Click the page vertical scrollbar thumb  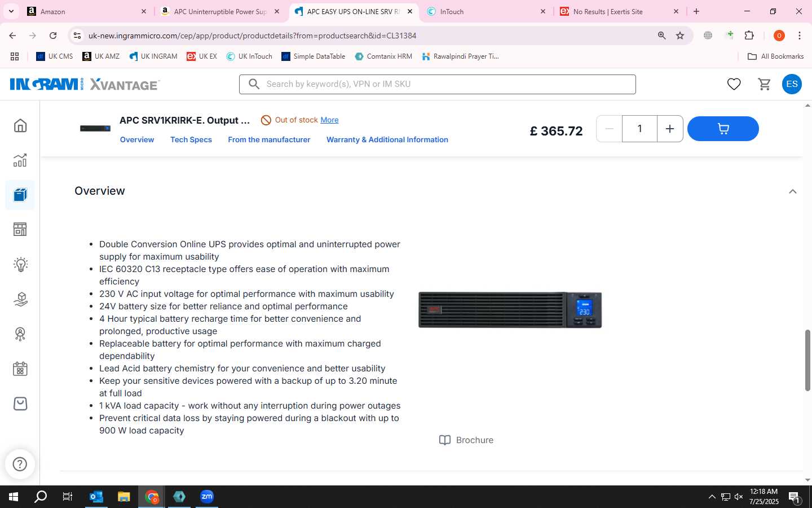pos(807,360)
